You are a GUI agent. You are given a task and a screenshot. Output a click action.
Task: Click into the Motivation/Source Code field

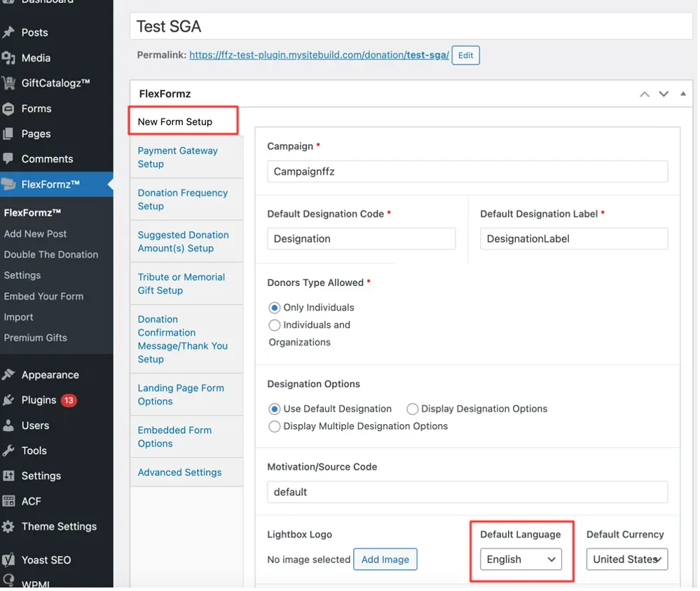click(467, 492)
